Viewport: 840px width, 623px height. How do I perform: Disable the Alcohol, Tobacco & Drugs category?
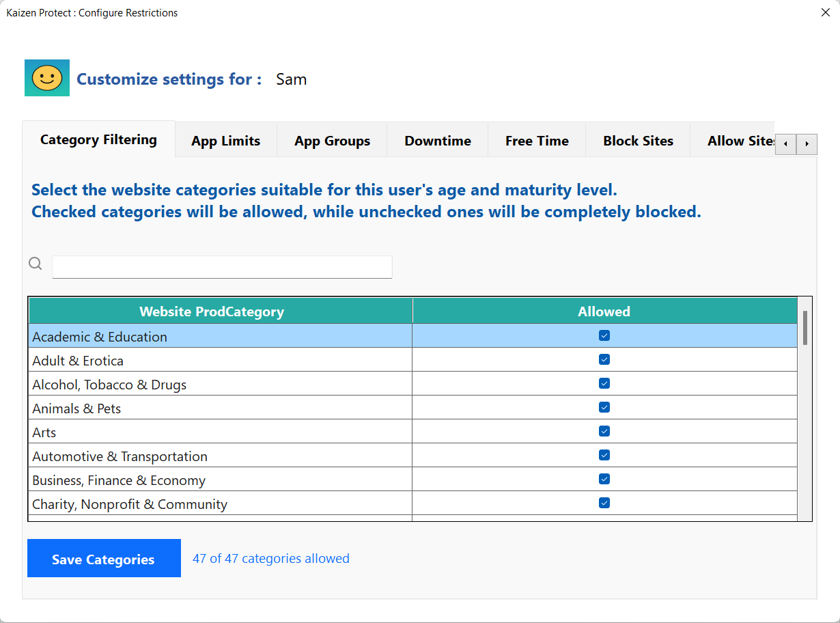click(x=604, y=383)
